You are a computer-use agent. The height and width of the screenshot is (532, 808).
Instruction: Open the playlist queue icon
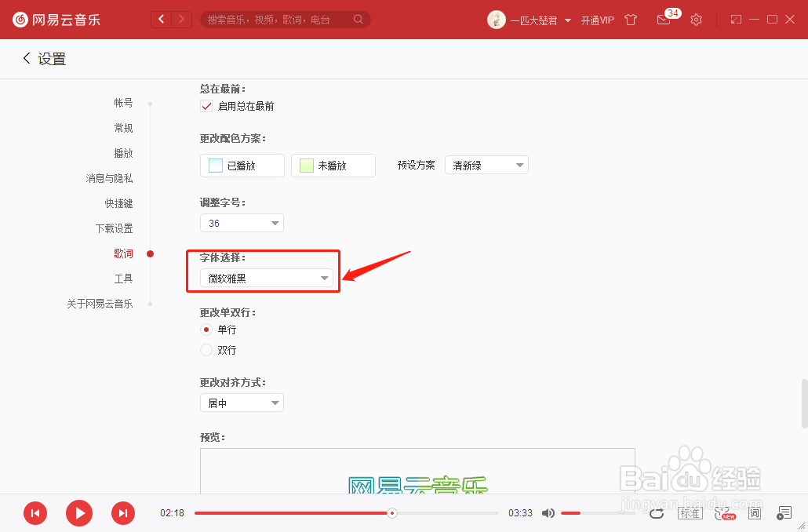tap(784, 513)
